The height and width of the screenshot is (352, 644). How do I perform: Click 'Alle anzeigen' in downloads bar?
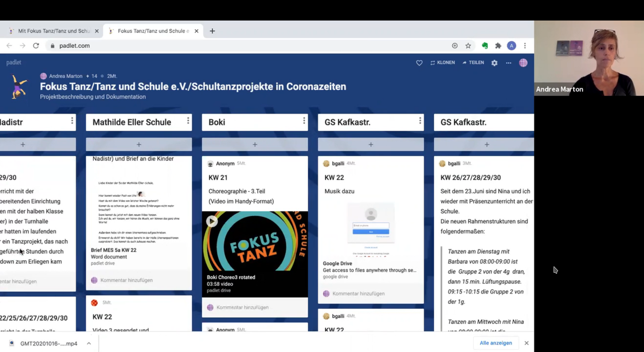496,343
